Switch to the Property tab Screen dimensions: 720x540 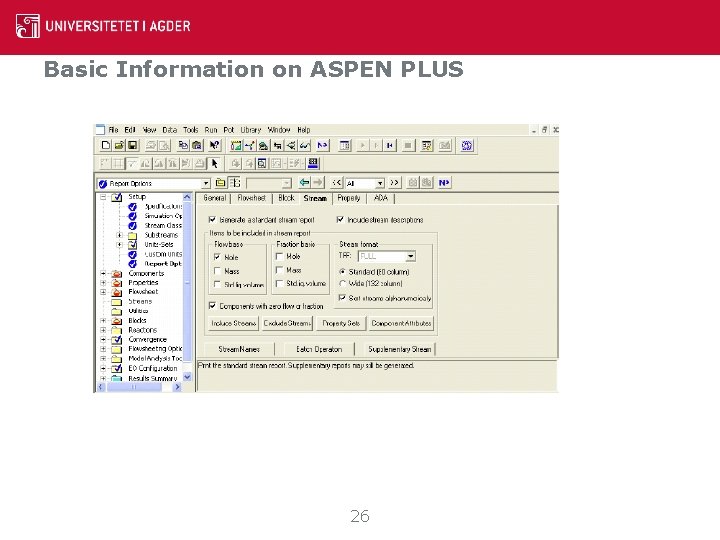click(349, 198)
